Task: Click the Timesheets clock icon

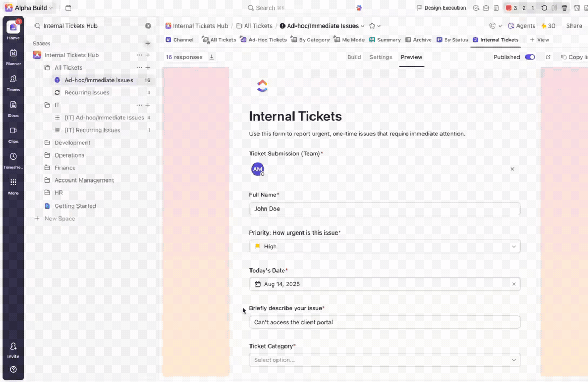Action: coord(13,157)
